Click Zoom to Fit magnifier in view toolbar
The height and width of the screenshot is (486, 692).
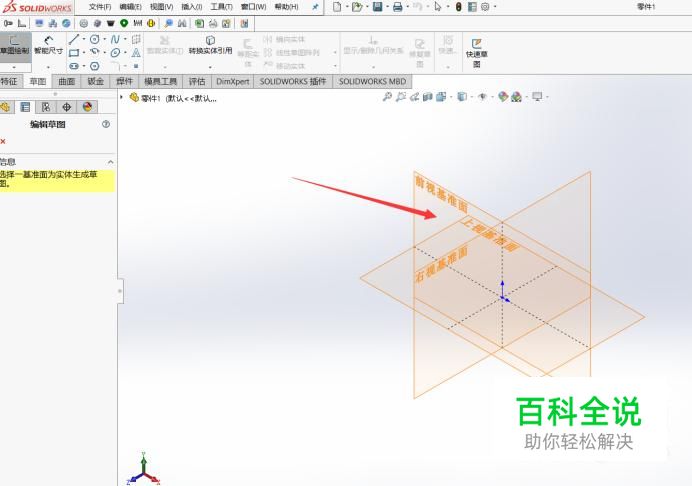pyautogui.click(x=387, y=97)
